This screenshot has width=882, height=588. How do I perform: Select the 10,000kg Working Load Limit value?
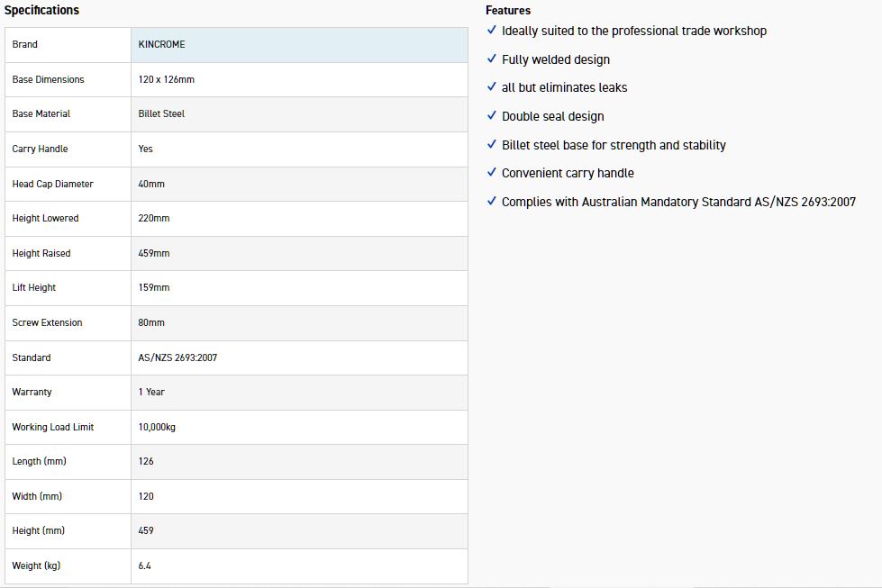[157, 427]
